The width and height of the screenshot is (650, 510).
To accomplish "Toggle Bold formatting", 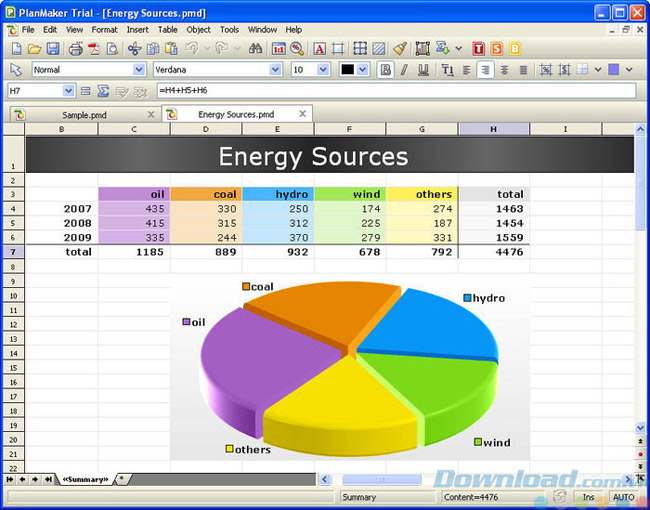I will (x=386, y=70).
